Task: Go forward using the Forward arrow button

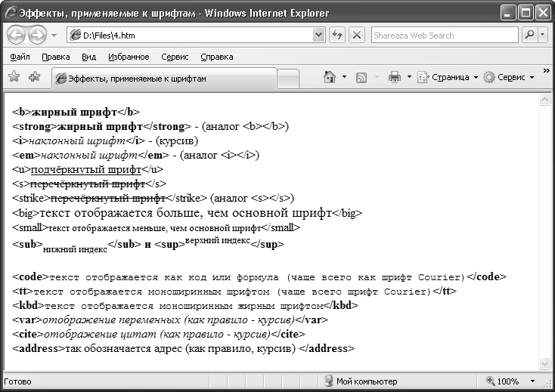Action: tap(38, 35)
